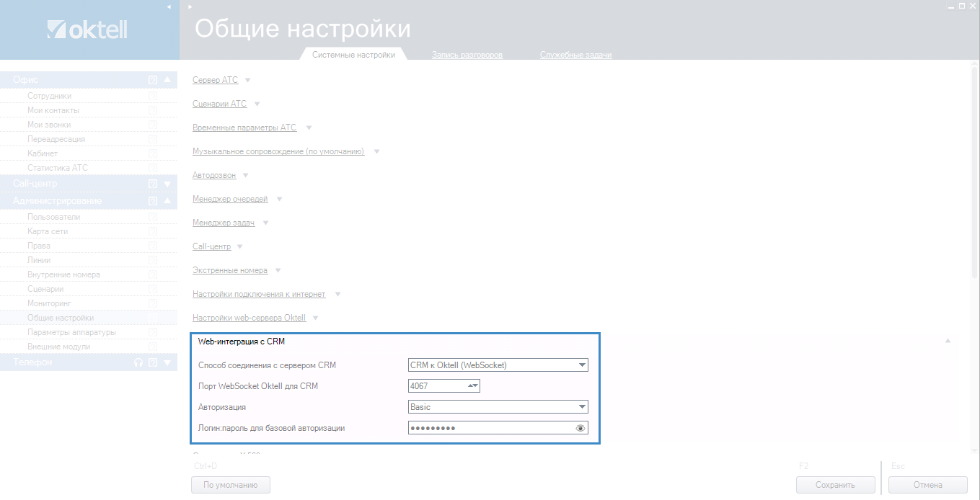Click the help icon next to Мониторинг
The image size is (980, 500).
[x=153, y=303]
